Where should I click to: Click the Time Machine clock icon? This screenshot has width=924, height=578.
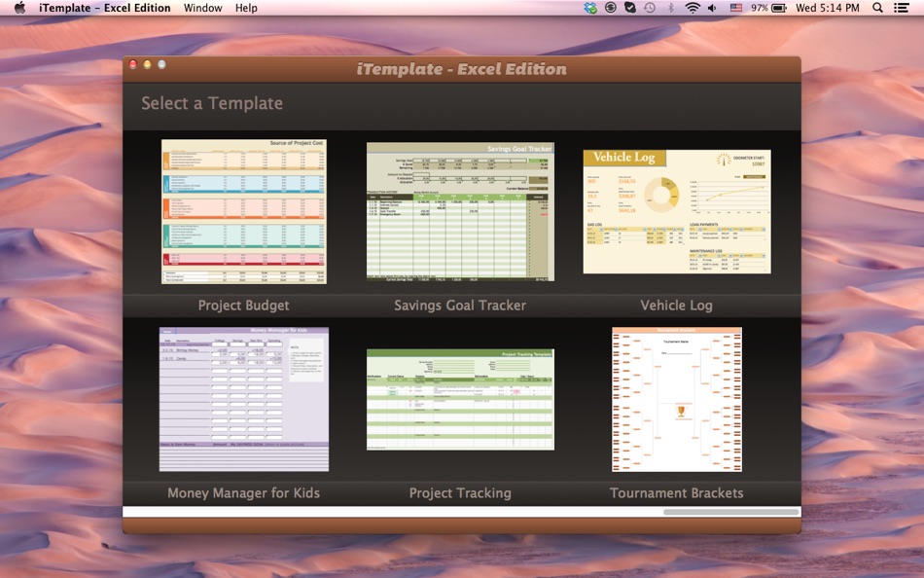point(650,8)
